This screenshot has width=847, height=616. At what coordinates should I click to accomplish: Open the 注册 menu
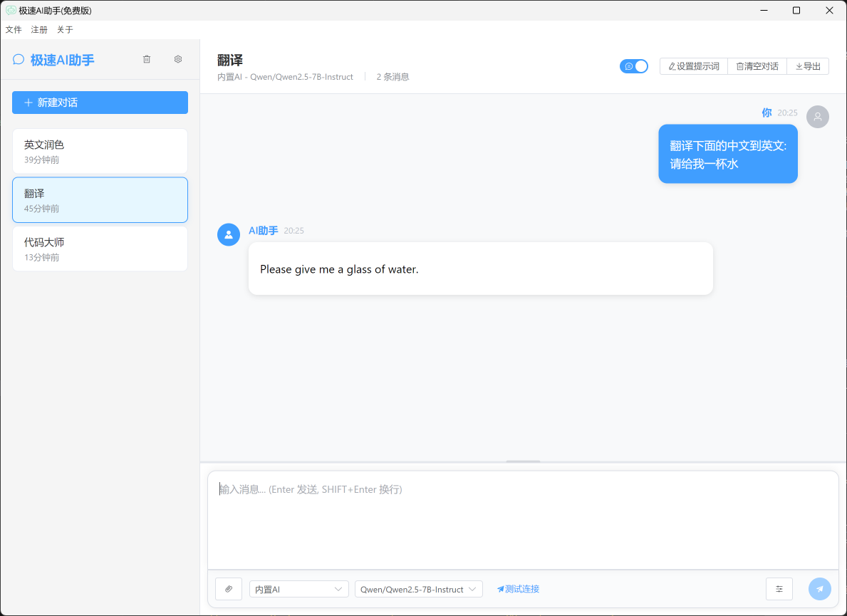pos(39,30)
